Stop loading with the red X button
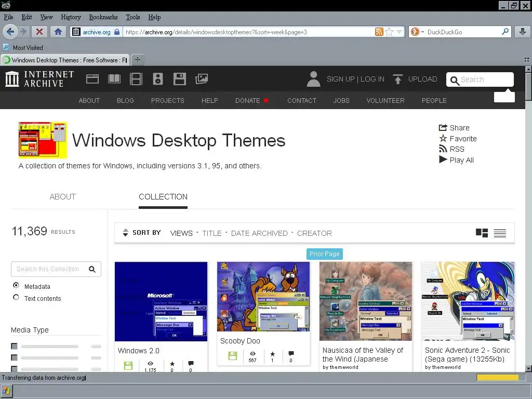 point(39,32)
